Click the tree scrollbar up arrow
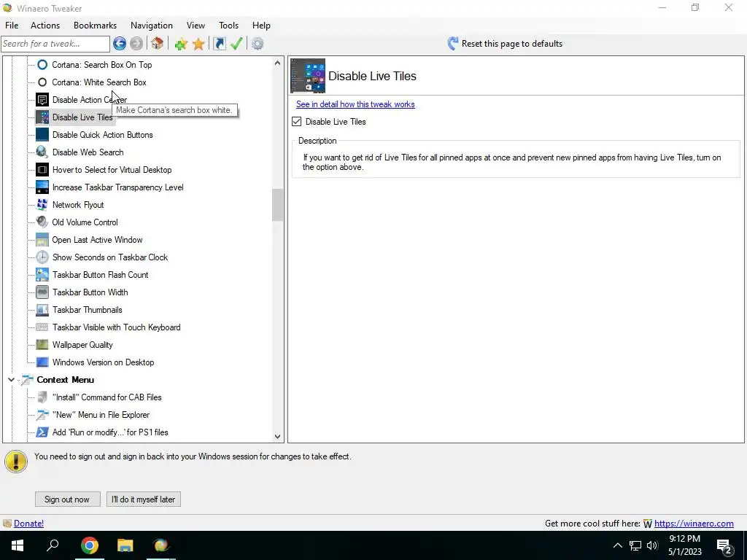 pos(278,63)
